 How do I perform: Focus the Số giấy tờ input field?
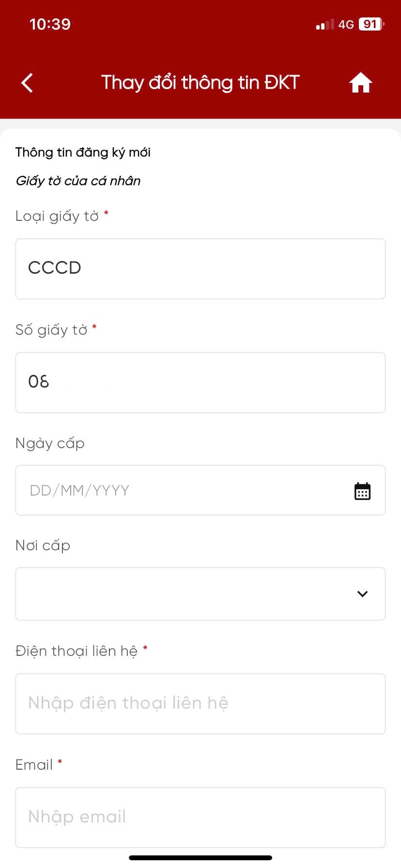coord(200,383)
